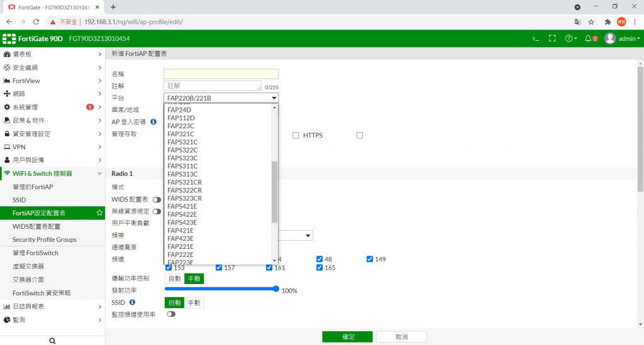Uncheck channel 149 checkbox
This screenshot has height=345, width=644.
click(x=370, y=259)
